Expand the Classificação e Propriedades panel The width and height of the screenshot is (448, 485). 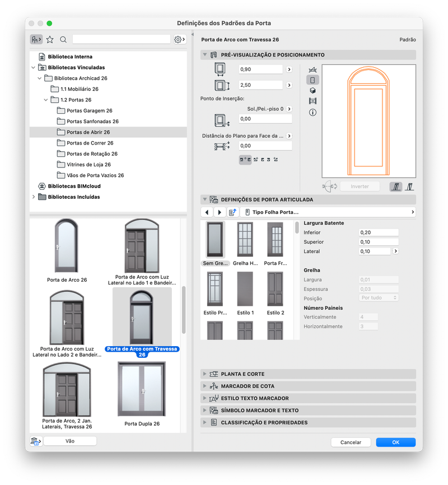204,422
